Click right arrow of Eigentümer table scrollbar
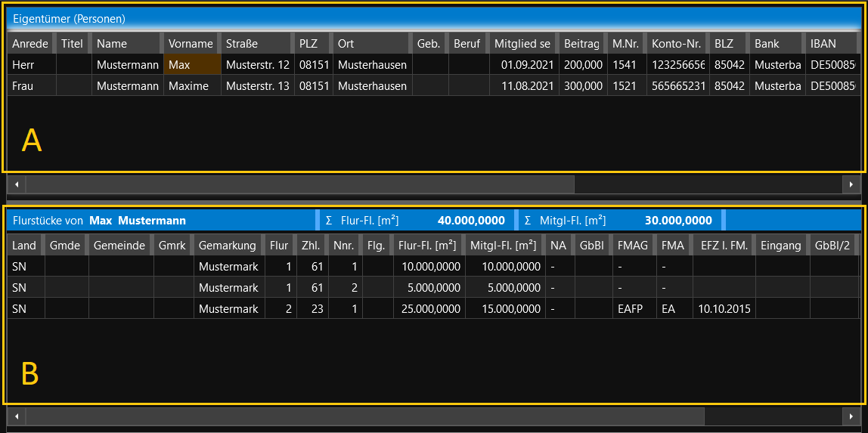868x433 pixels. coord(851,184)
